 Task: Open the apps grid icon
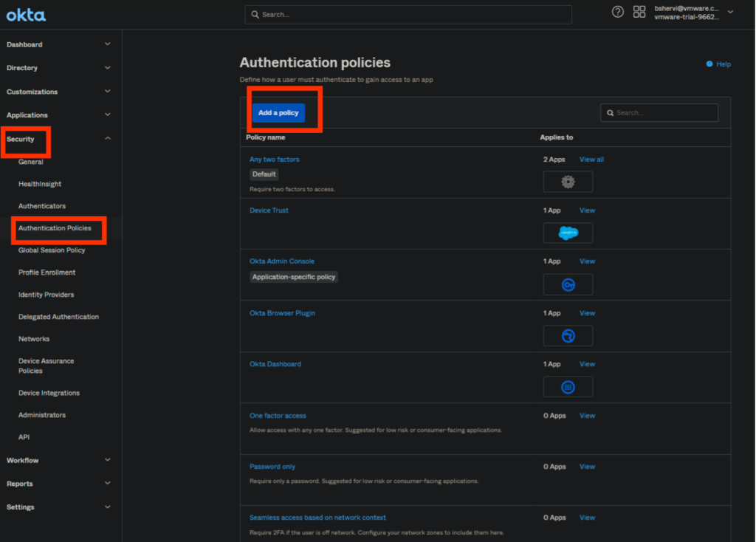coord(639,12)
